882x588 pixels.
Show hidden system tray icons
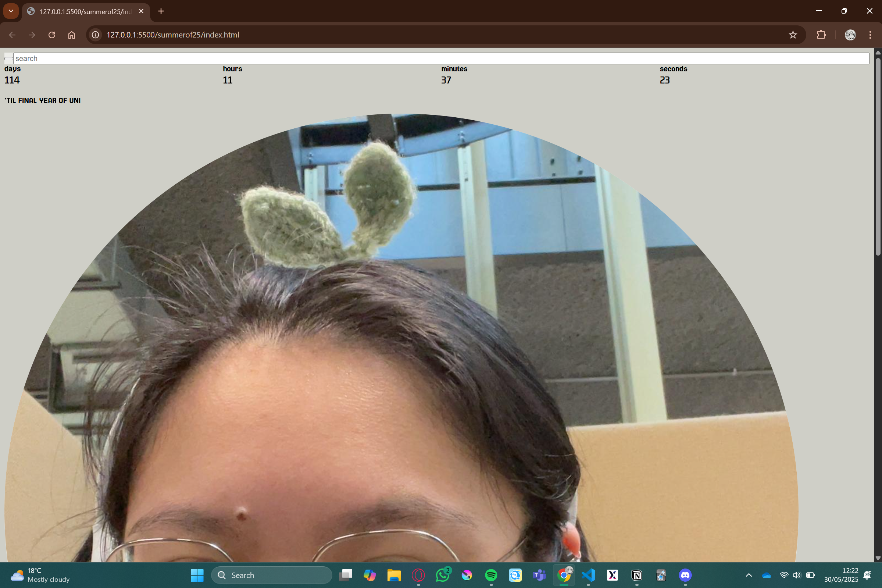[749, 575]
